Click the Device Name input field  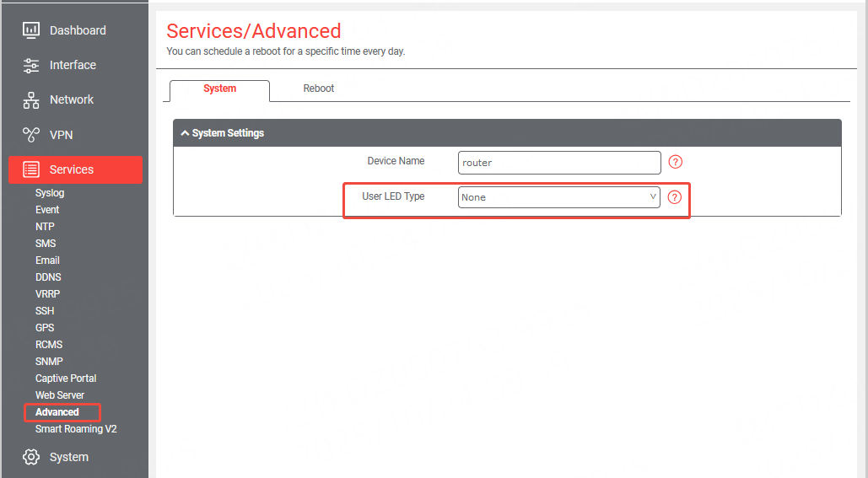(559, 163)
